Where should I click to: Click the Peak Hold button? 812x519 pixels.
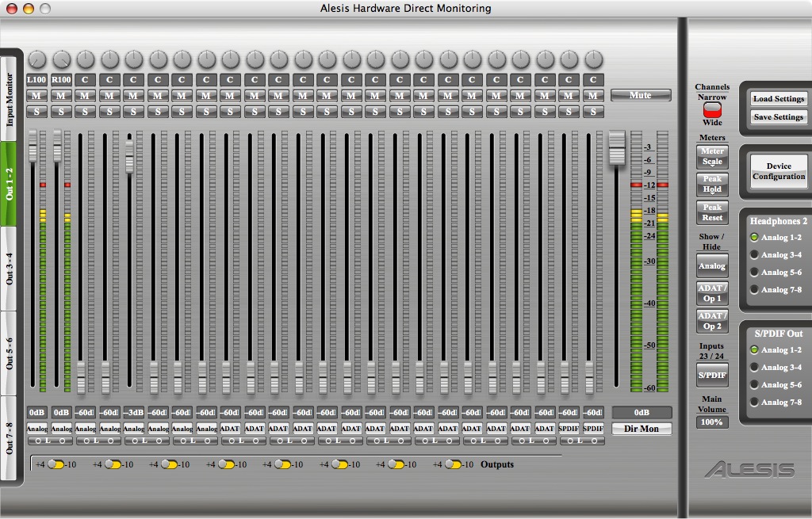(x=712, y=184)
